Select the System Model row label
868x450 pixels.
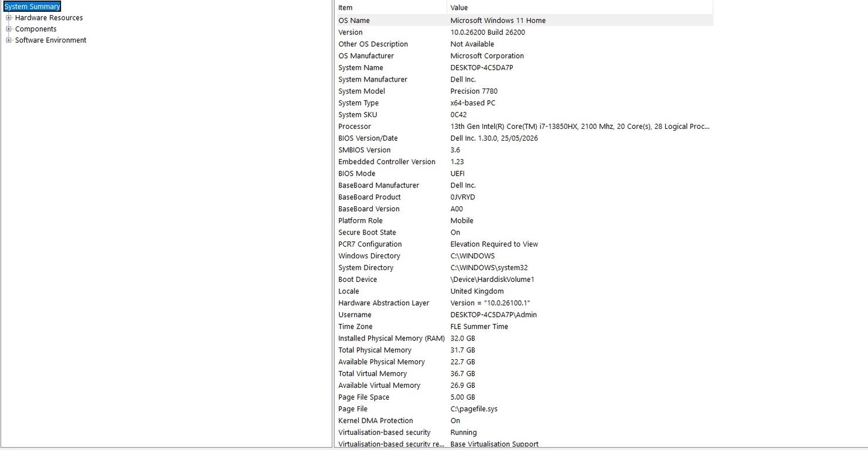click(362, 91)
